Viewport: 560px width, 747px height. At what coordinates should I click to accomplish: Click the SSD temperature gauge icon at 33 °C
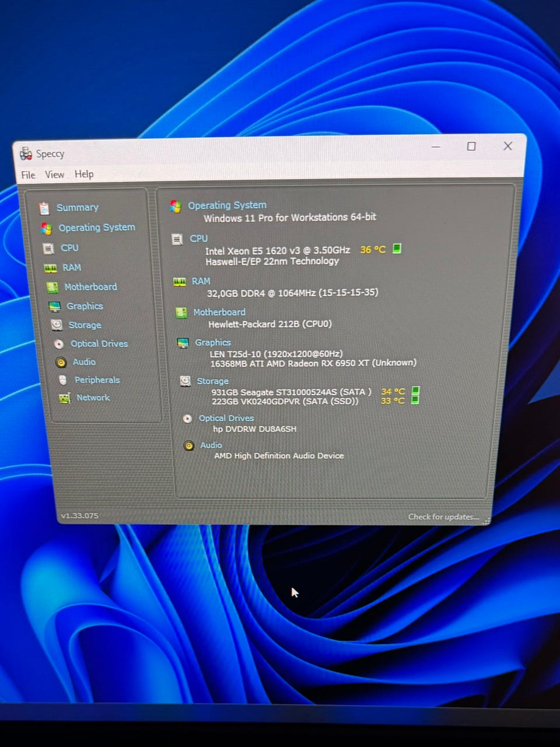tap(415, 400)
